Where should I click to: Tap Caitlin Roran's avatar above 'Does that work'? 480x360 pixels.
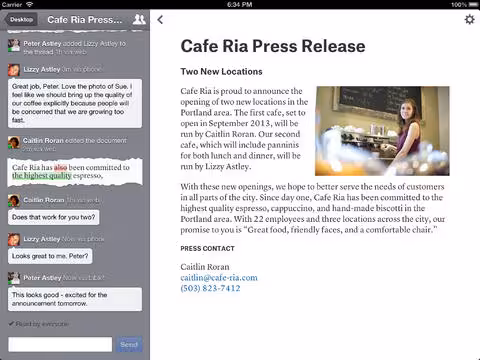click(14, 201)
